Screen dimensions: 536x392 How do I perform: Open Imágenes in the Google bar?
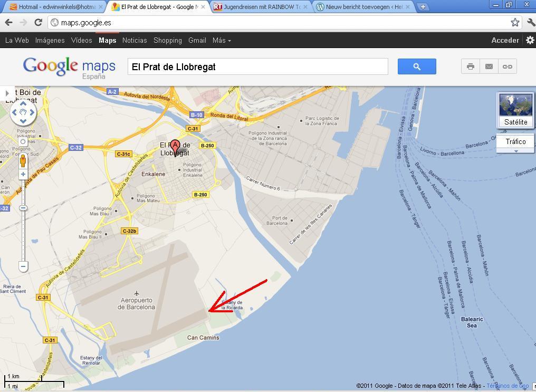pyautogui.click(x=50, y=40)
